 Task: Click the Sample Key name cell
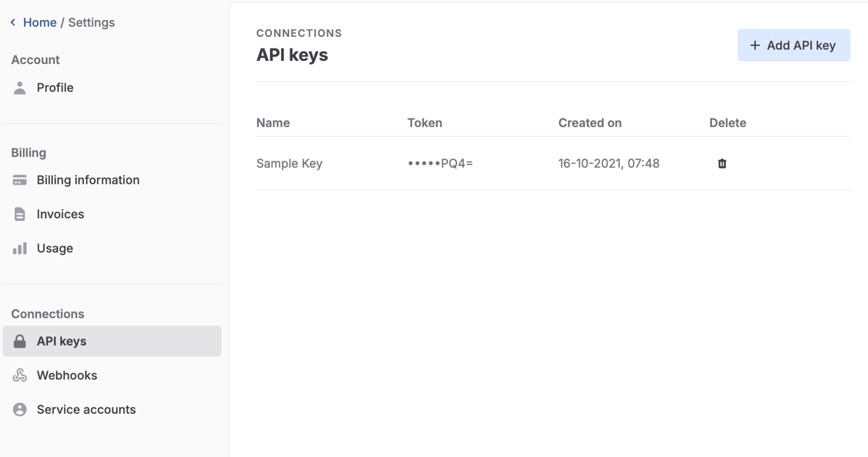[290, 164]
